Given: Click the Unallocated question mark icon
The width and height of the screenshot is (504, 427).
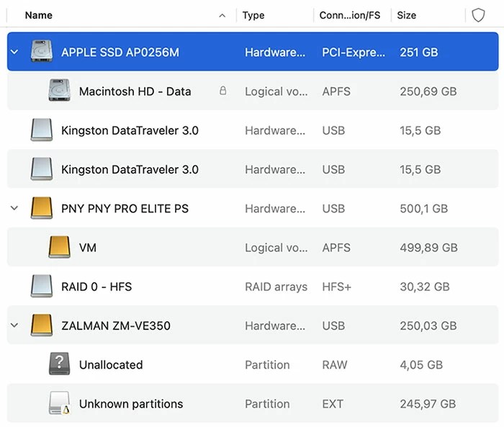Looking at the screenshot, I should pos(60,364).
